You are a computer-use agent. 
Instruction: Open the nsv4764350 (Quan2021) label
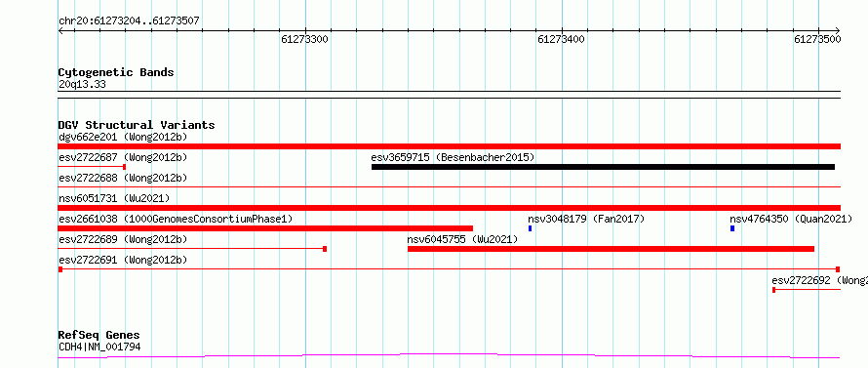tap(791, 219)
